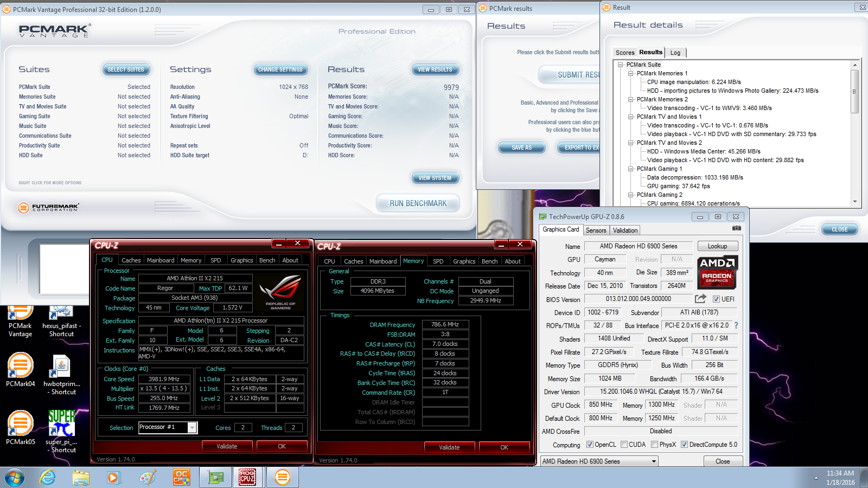Collapse the PCMark Gaming 2 node

coord(631,195)
